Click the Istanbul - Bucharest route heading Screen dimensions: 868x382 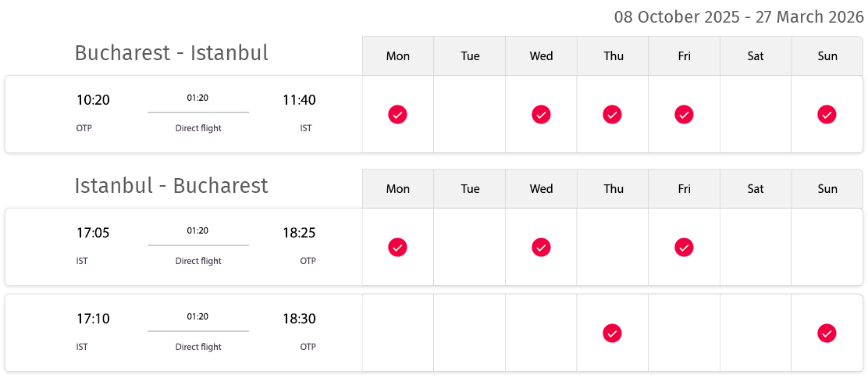pos(172,186)
